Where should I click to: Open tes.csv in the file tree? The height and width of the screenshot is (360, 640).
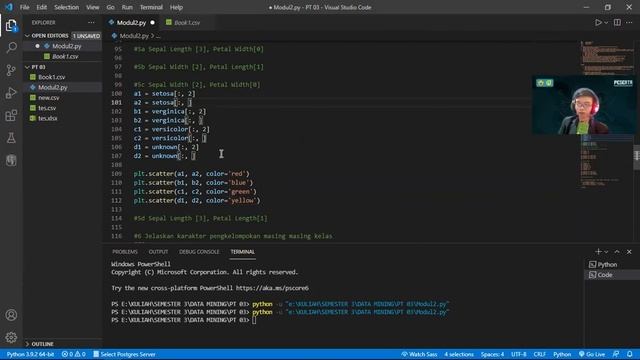pos(47,108)
